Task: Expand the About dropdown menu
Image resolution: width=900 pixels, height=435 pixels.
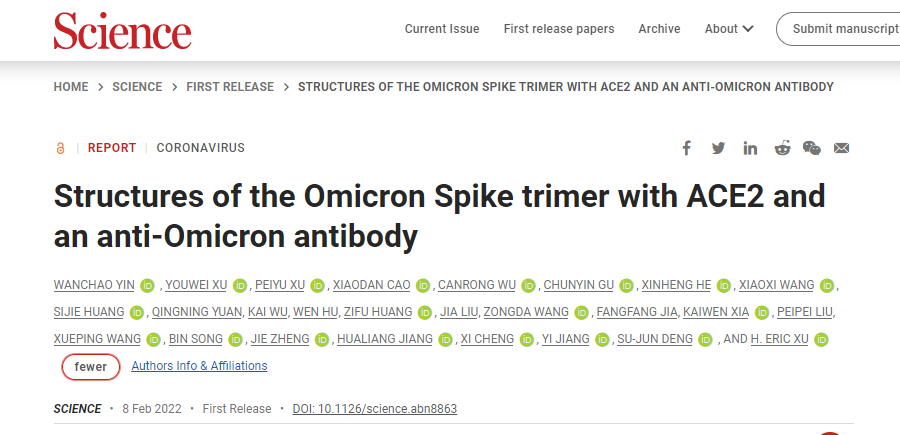Action: 729,29
